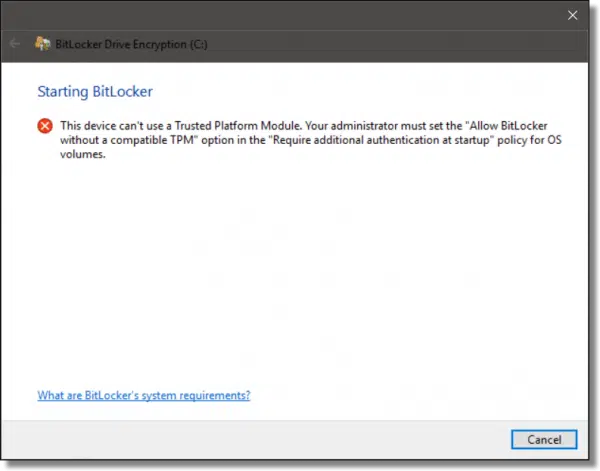Click the back arrow in title bar
Viewport: 600px width, 471px height.
pos(15,44)
